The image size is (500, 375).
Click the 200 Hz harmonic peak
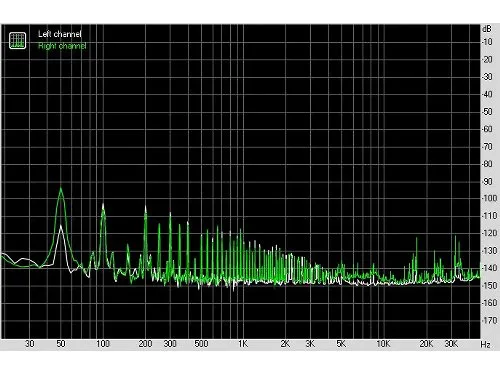(x=145, y=208)
